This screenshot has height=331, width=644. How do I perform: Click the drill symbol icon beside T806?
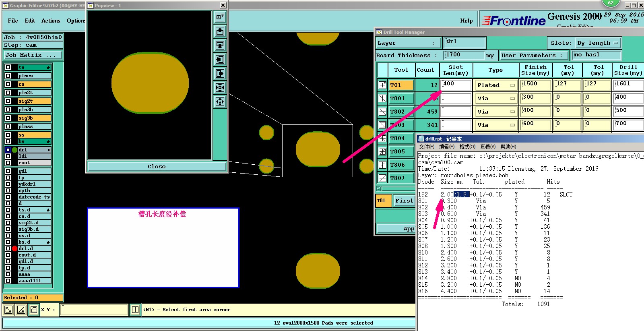[382, 165]
